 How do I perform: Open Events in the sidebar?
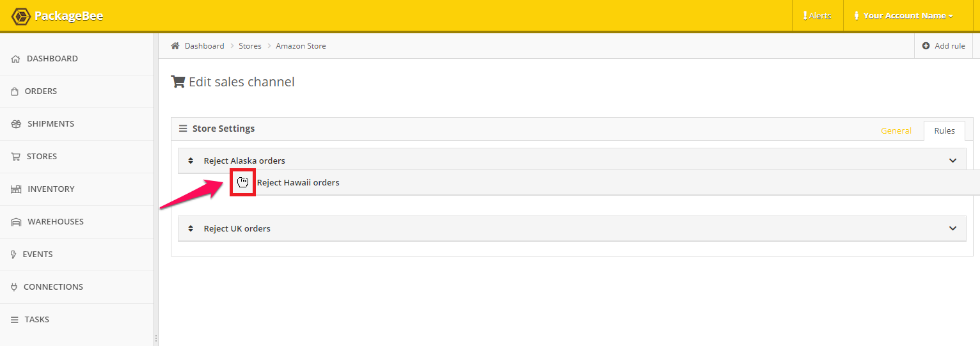click(x=77, y=255)
